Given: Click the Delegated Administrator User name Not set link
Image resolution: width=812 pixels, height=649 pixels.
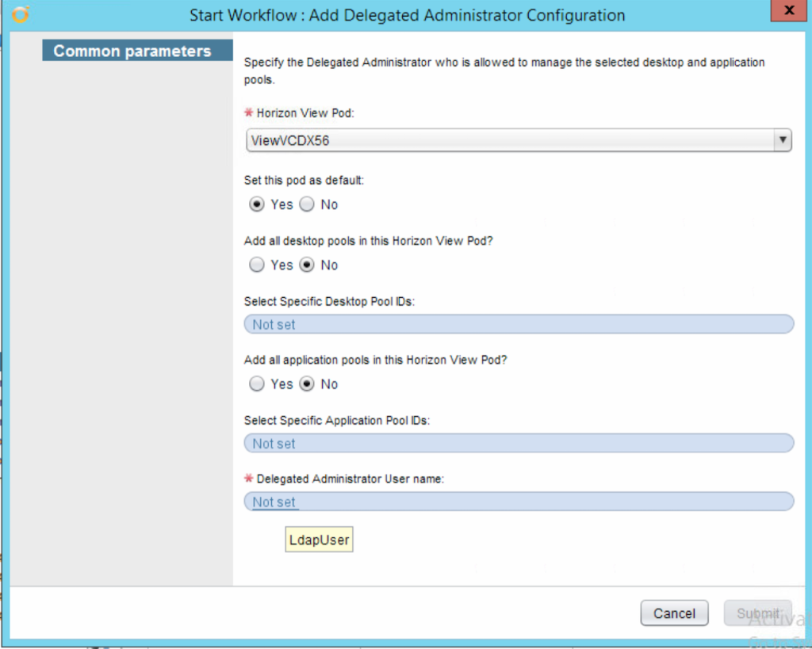Looking at the screenshot, I should coord(274,502).
